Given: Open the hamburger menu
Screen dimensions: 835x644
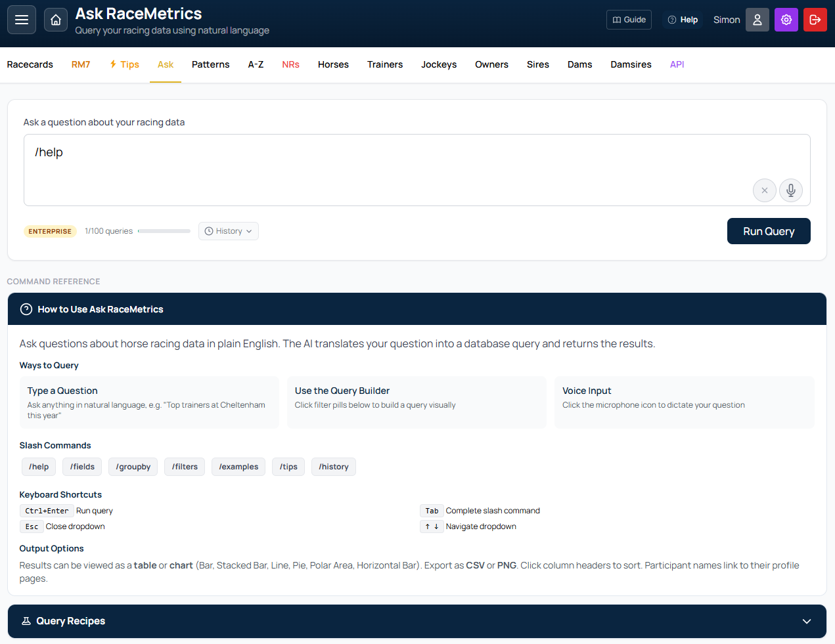Looking at the screenshot, I should pyautogui.click(x=22, y=20).
